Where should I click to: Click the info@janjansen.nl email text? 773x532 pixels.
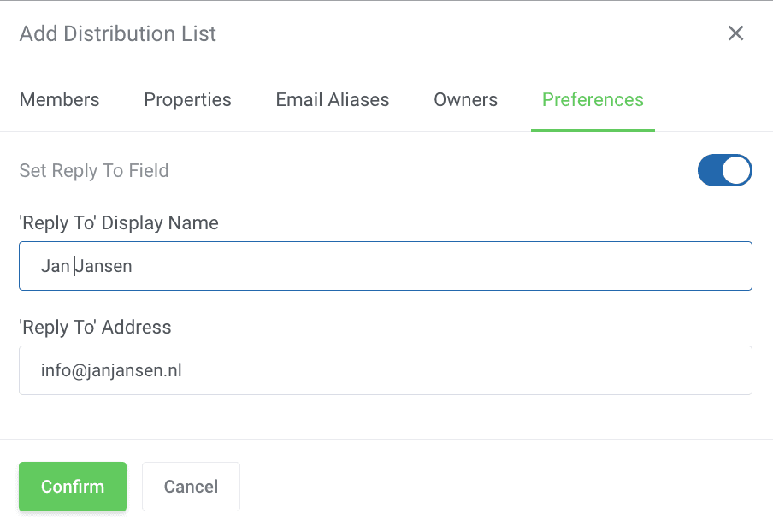pyautogui.click(x=111, y=370)
